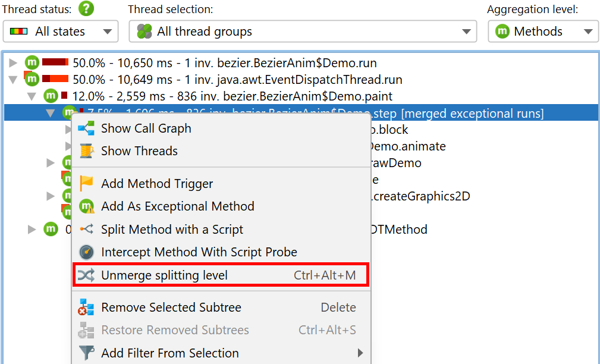
Task: Click the Show Threads spool icon
Action: [x=86, y=151]
